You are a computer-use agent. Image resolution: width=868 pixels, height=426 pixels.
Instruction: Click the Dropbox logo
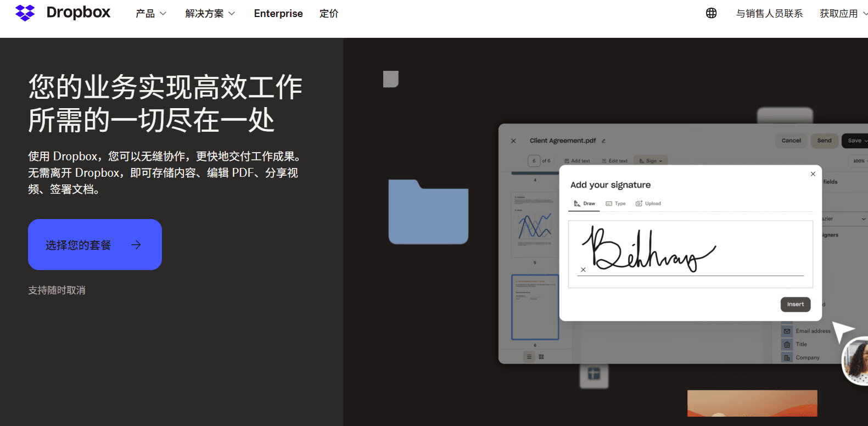[63, 13]
